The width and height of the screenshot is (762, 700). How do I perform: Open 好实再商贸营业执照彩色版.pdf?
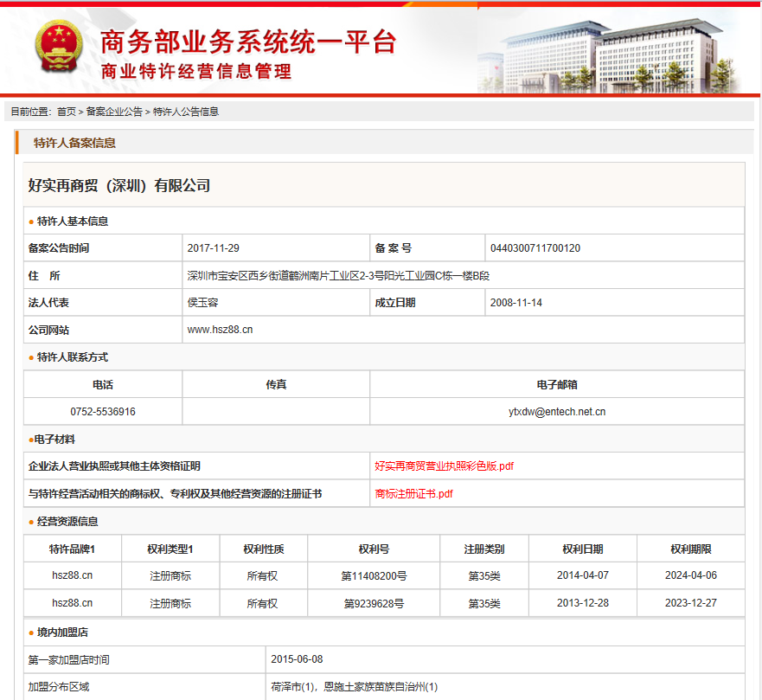(445, 466)
